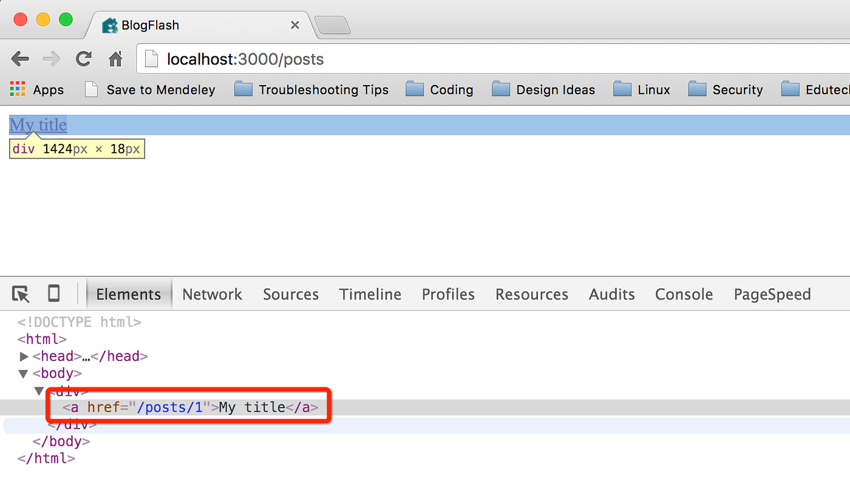Click the browser forward arrow
850x504 pixels.
(x=52, y=59)
